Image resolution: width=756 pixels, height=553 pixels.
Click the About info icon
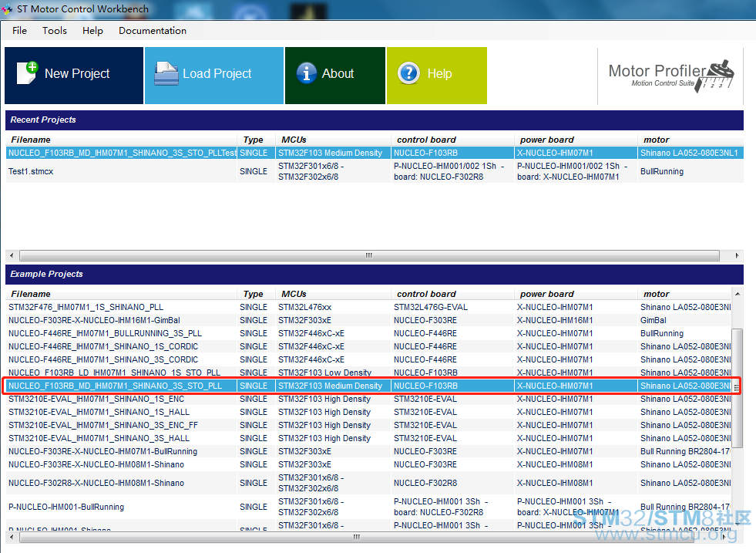point(306,73)
